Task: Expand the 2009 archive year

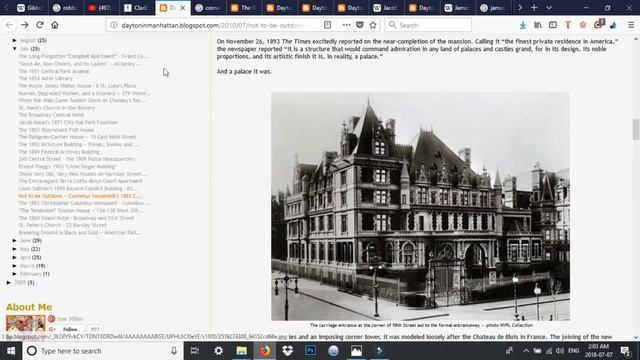Action: point(9,282)
